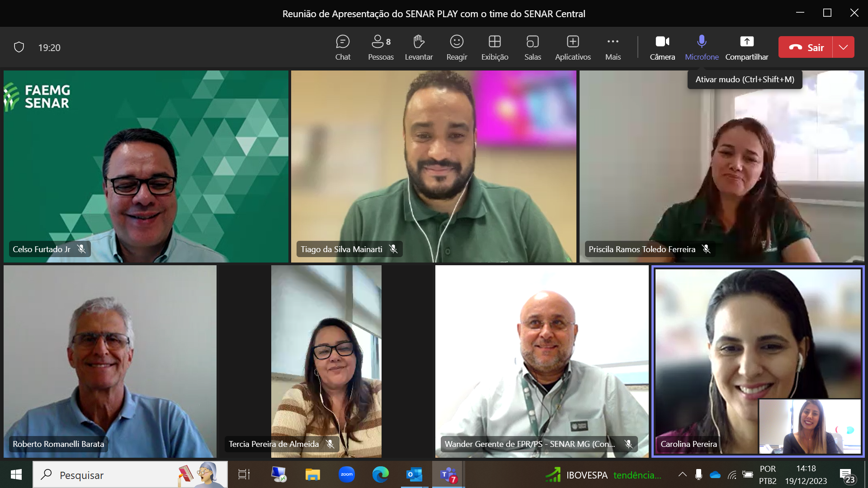Open the notification center with 23 alerts
The image size is (868, 488).
[x=847, y=475]
